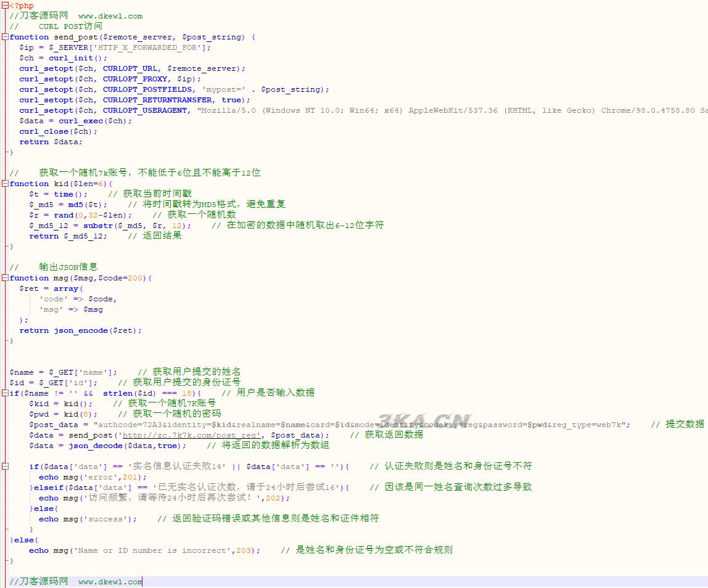
Task: Click the curl_close($ch) line
Action: (58, 131)
